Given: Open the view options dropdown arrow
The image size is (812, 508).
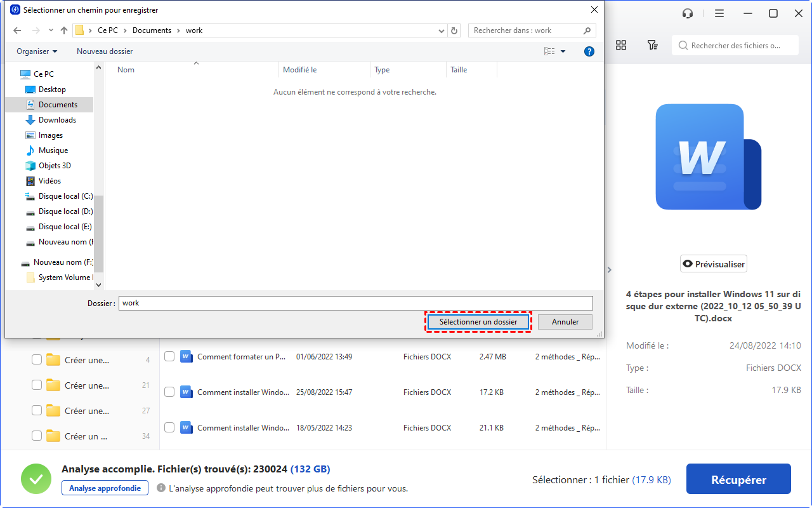Looking at the screenshot, I should (x=563, y=51).
